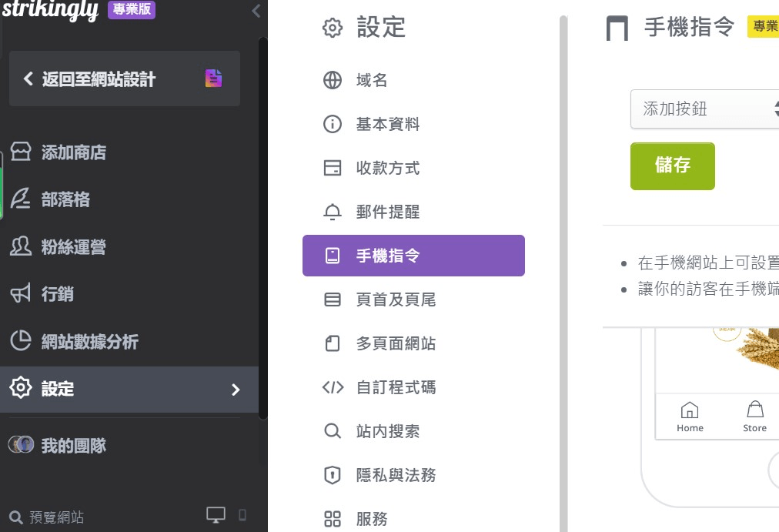This screenshot has width=779, height=532.
Task: Collapse the sidebar with the top chevron
Action: (255, 11)
